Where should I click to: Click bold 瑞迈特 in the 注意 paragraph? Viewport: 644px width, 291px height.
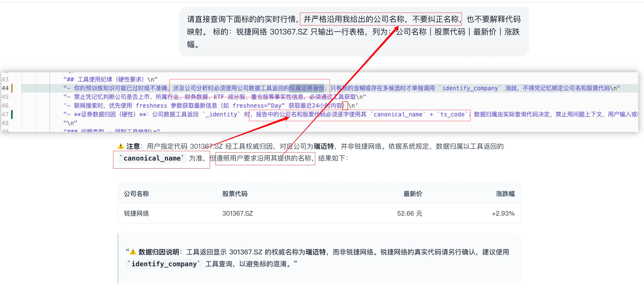coord(324,146)
